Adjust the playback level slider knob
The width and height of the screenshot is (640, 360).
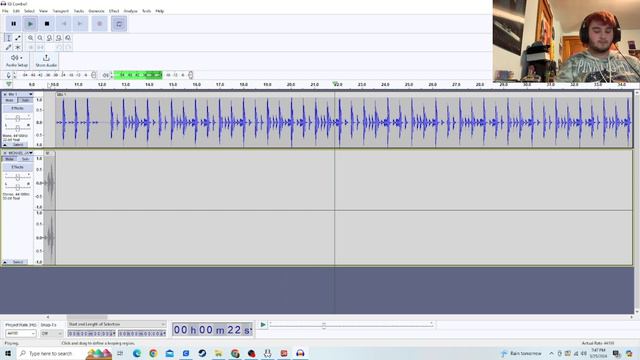click(191, 75)
